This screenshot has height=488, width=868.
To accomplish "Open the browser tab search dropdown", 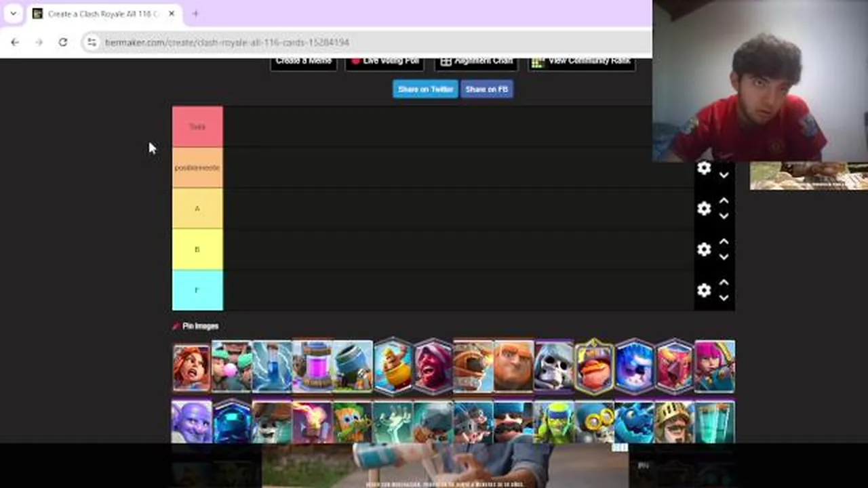I will point(13,14).
